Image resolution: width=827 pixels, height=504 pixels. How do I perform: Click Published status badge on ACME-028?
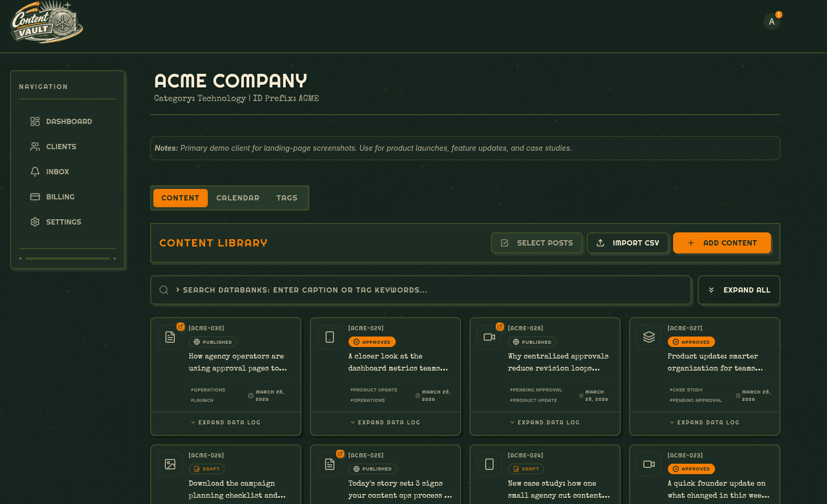pos(532,342)
